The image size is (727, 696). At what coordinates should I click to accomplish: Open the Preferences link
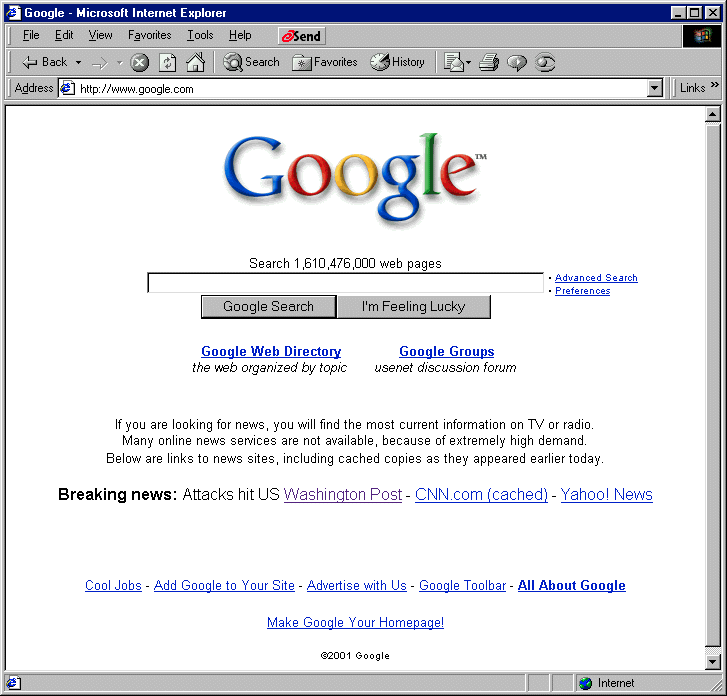click(x=582, y=291)
